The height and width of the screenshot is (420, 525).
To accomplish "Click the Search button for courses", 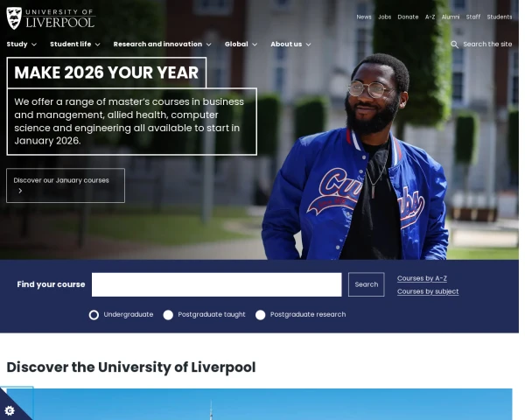I will (367, 284).
